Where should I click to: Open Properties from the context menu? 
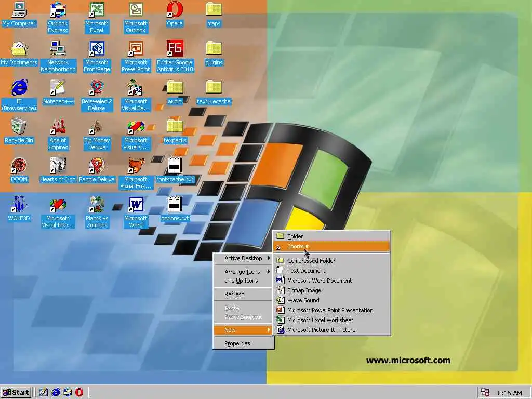pos(243,343)
